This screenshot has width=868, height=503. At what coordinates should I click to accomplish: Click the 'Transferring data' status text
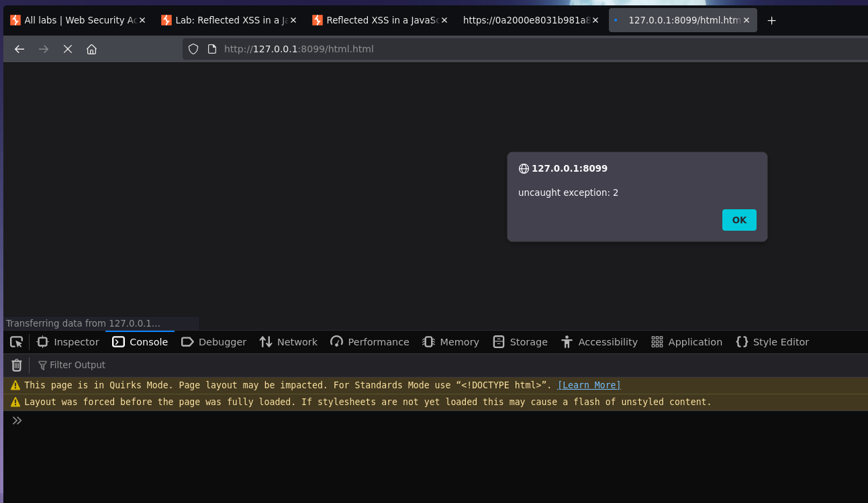tap(83, 323)
